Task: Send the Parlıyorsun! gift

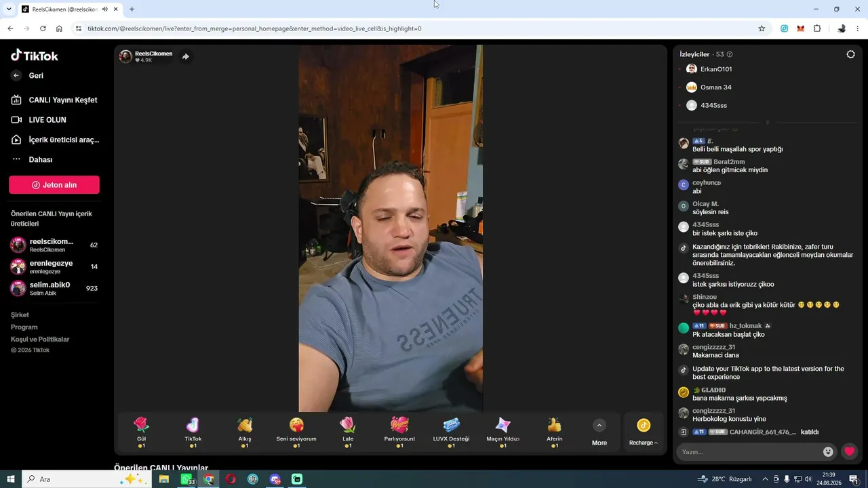Action: coord(399,432)
